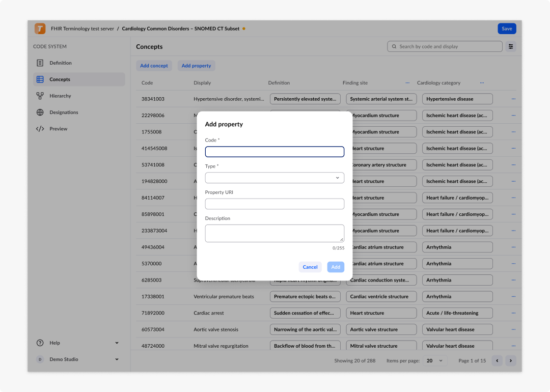550x392 pixels.
Task: Click Systemic arterial system st... cell
Action: pyautogui.click(x=381, y=99)
